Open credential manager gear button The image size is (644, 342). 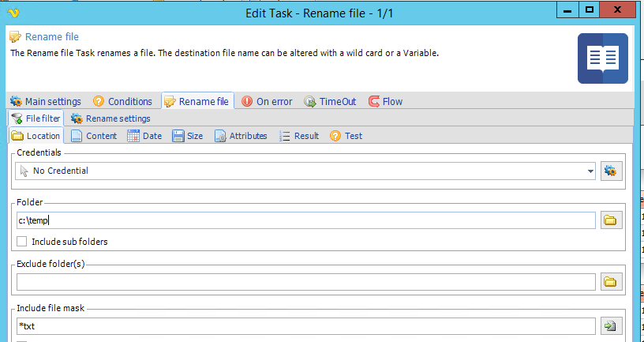pos(608,171)
